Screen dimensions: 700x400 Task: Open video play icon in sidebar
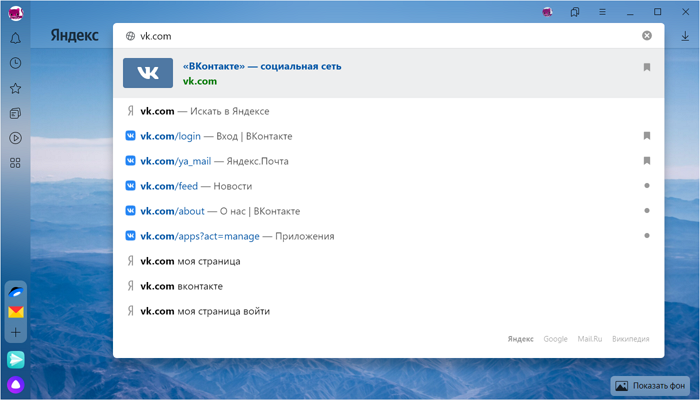tap(15, 138)
